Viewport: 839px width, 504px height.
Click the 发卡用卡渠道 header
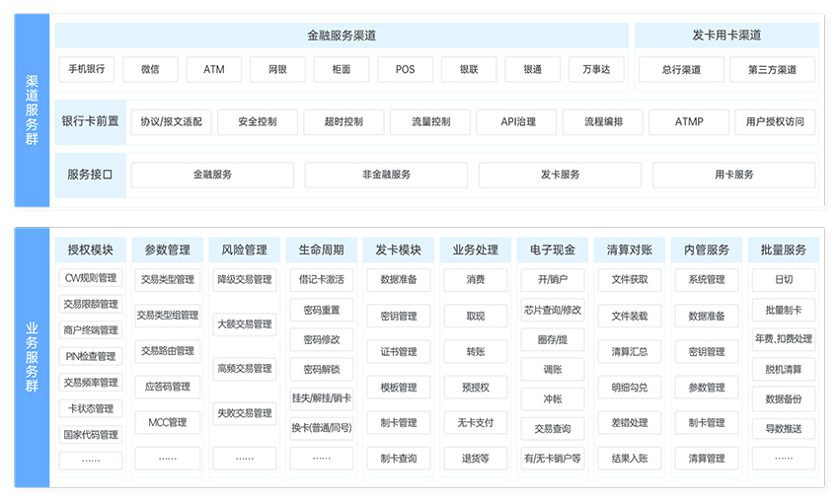click(x=726, y=36)
